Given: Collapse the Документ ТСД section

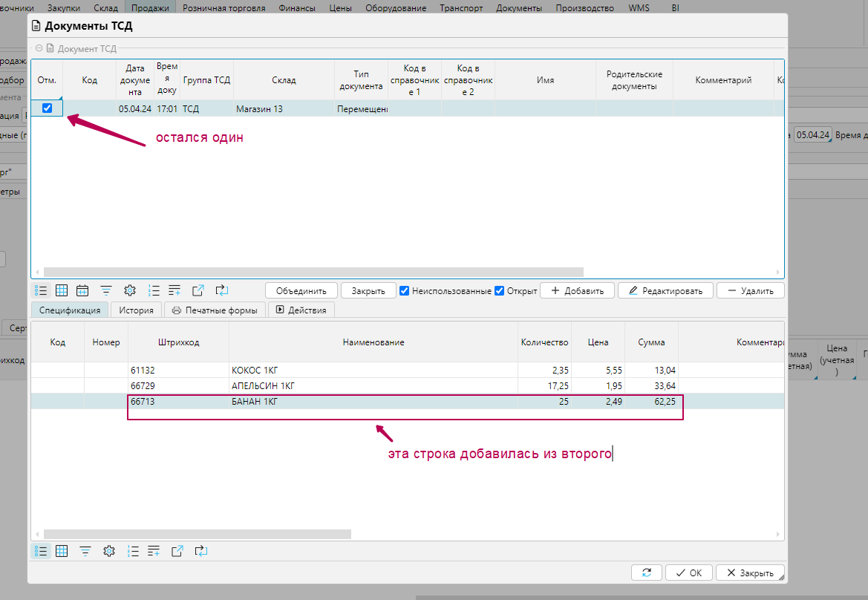Looking at the screenshot, I should coord(39,48).
